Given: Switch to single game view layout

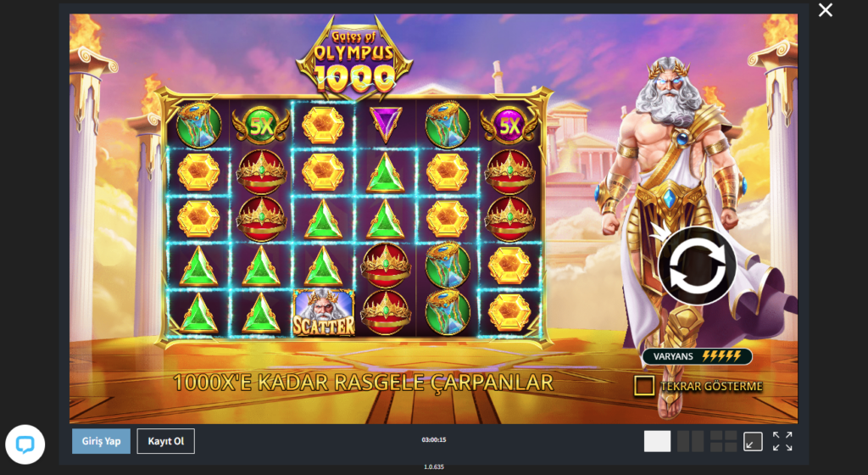Looking at the screenshot, I should (657, 441).
